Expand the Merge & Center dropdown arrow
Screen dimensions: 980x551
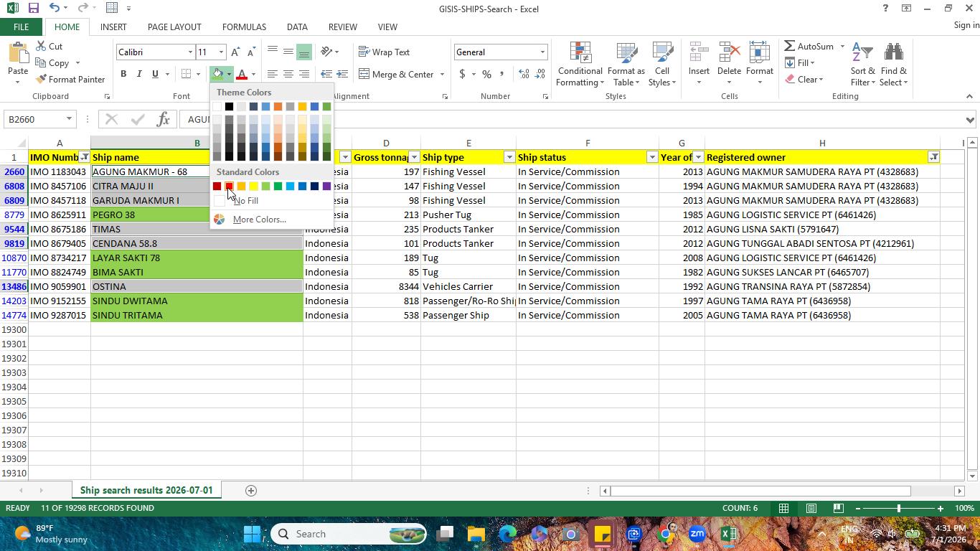pos(442,74)
